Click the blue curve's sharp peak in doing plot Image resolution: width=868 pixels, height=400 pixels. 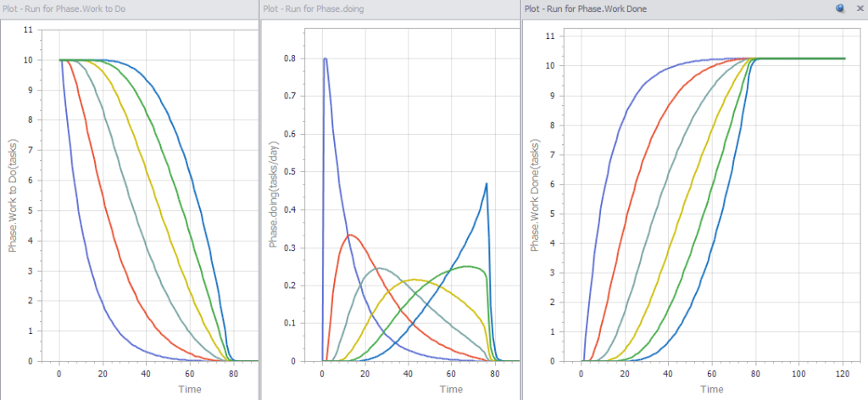pos(487,184)
